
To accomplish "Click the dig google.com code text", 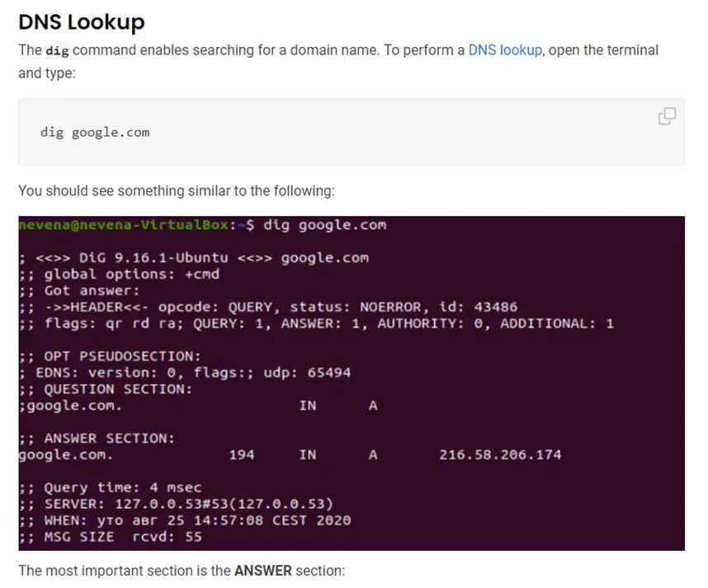I will pos(95,132).
